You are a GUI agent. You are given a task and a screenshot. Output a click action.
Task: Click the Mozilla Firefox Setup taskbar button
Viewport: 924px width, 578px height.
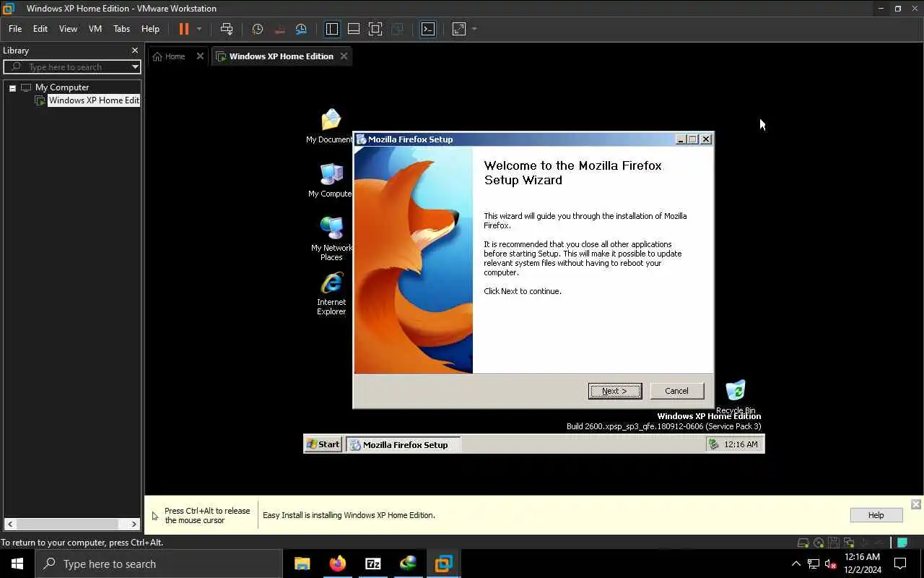coord(403,444)
